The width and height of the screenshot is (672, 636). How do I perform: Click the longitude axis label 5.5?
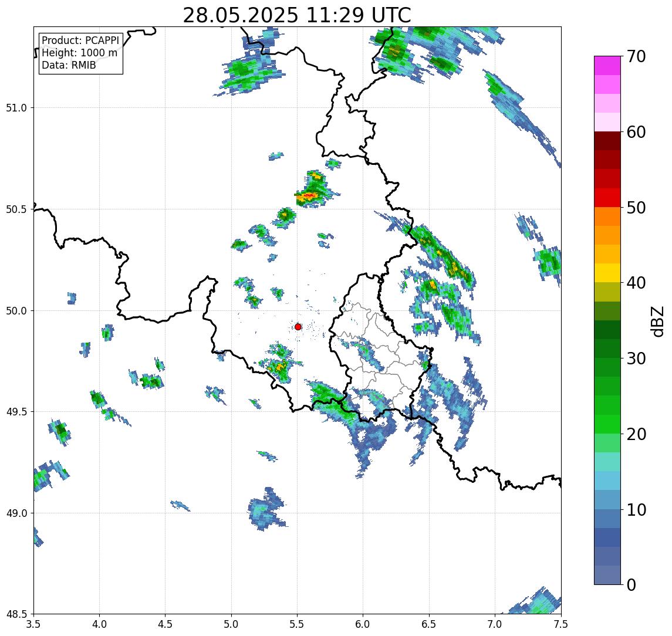pyautogui.click(x=298, y=624)
